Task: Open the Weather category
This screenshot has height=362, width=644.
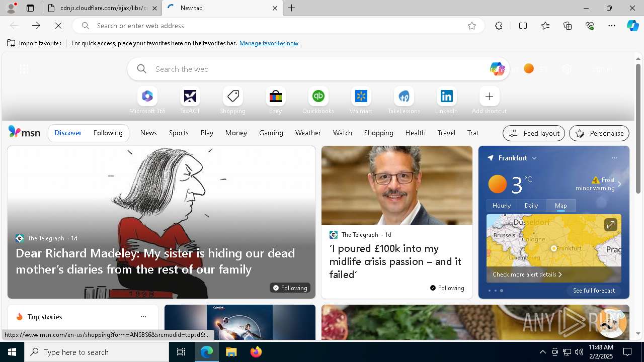Action: pos(308,133)
